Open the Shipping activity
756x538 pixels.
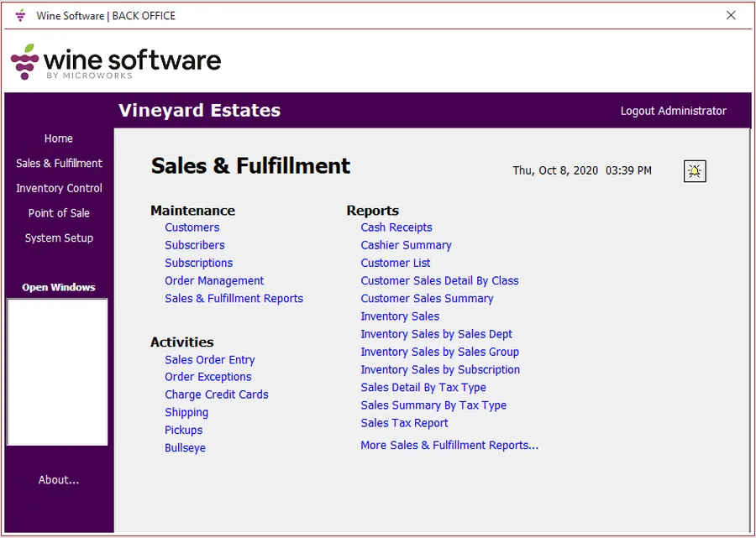click(186, 413)
